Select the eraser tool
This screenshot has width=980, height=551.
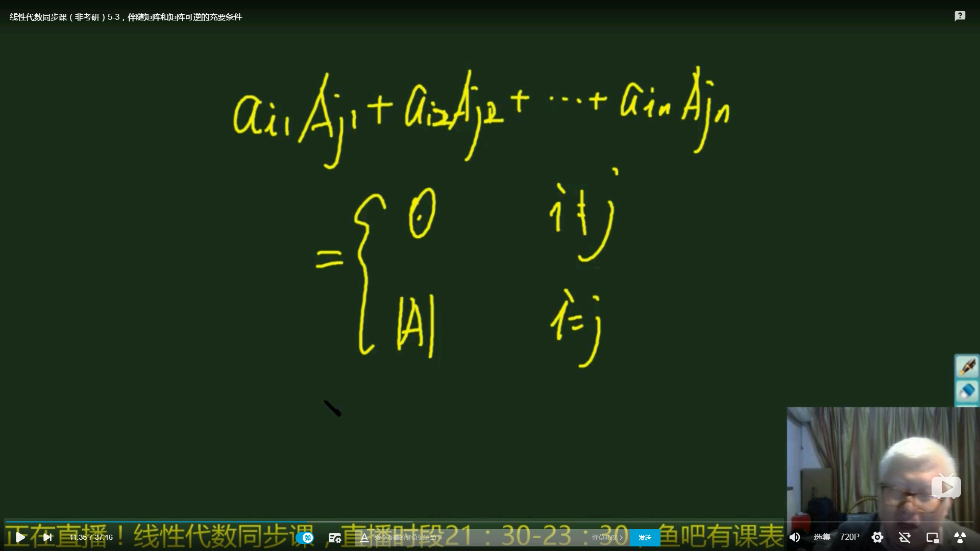pyautogui.click(x=967, y=391)
